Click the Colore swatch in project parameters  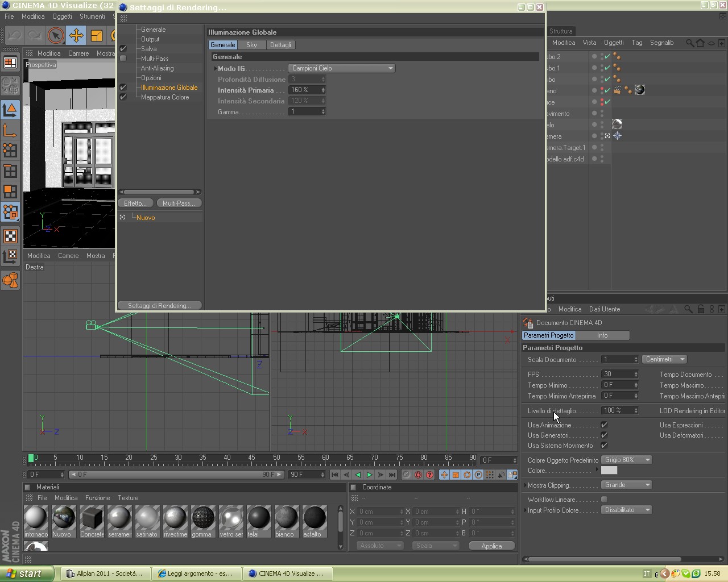609,470
